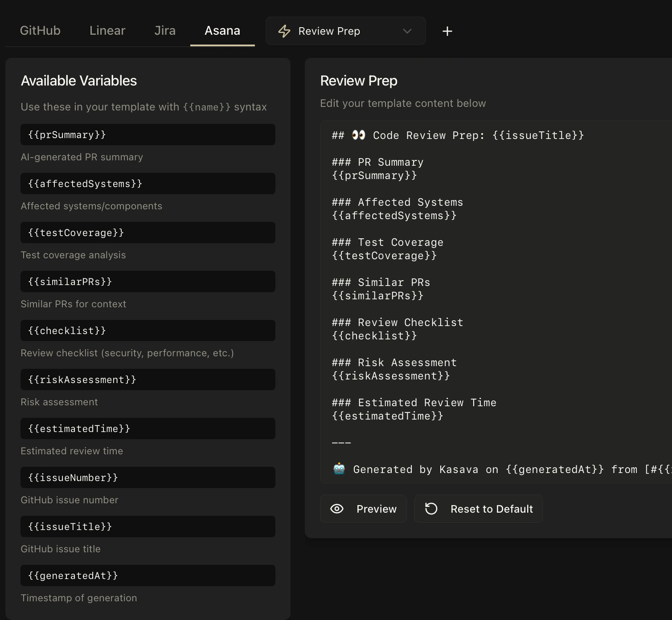Switch to the GitHub tab
The height and width of the screenshot is (620, 672).
point(40,30)
